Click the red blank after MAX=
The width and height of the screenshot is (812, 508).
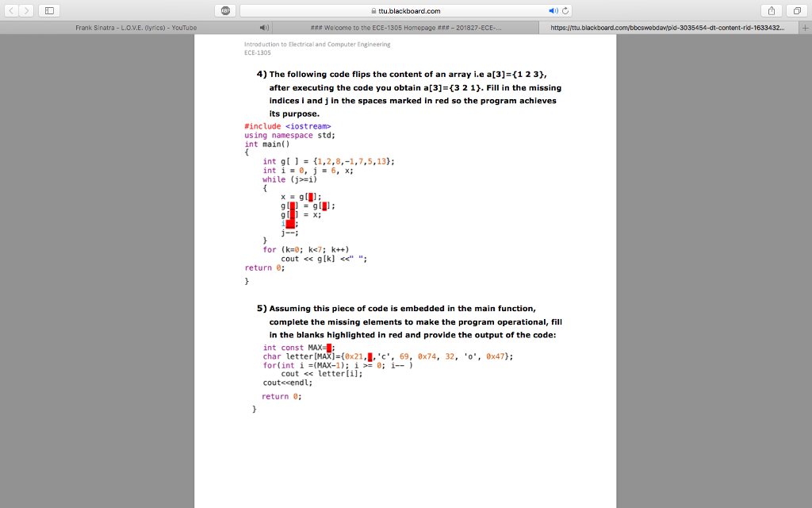click(329, 348)
